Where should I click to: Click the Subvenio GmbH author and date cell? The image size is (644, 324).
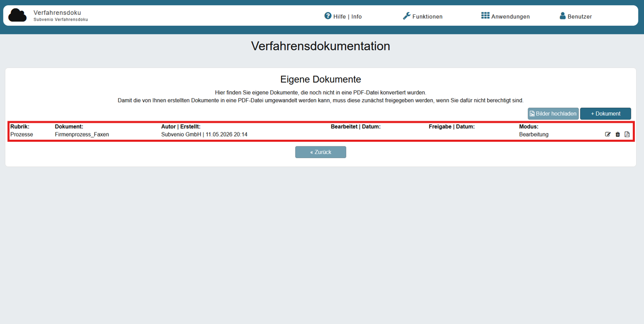click(204, 135)
